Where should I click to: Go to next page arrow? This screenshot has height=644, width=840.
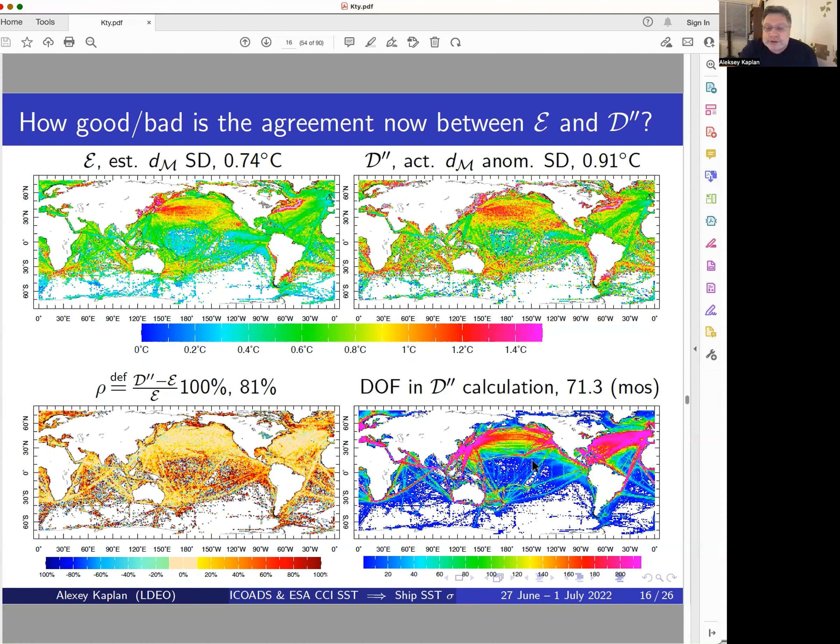point(266,42)
